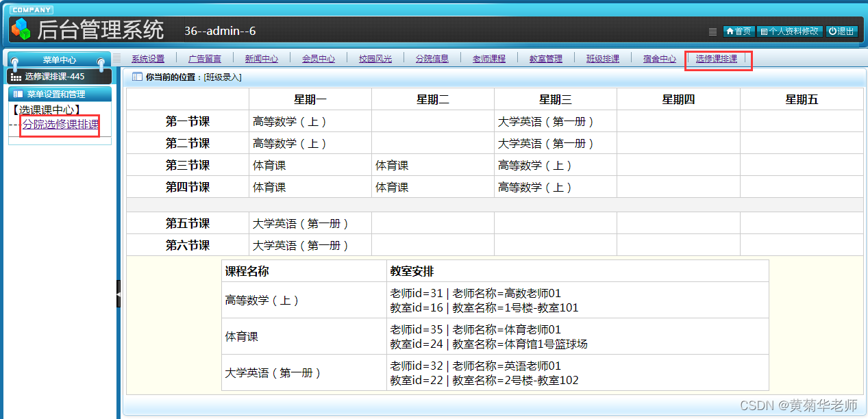Screen dimensions: 868x419
Task: Switch to the highlighted 选修课排课 tab
Action: click(x=718, y=59)
